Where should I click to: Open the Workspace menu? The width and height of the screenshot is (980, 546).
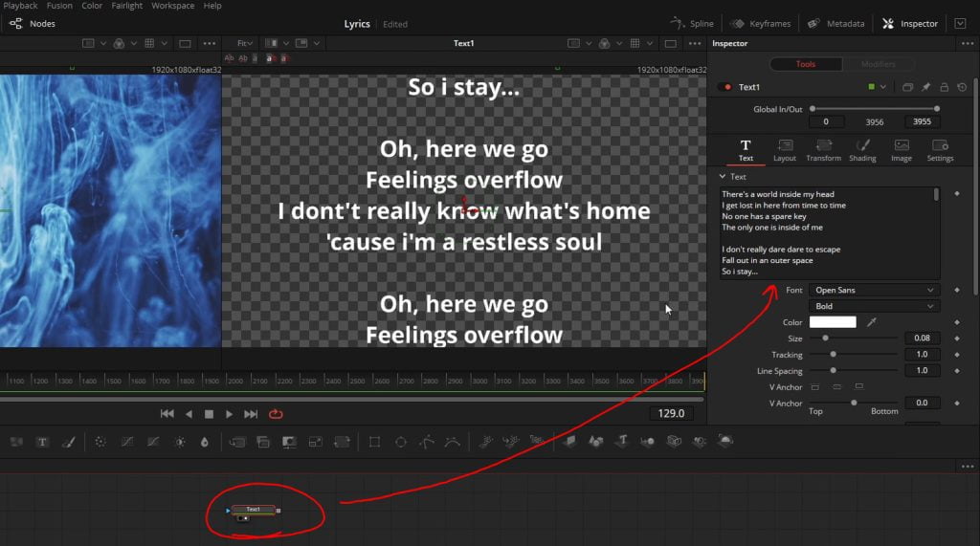pyautogui.click(x=172, y=6)
